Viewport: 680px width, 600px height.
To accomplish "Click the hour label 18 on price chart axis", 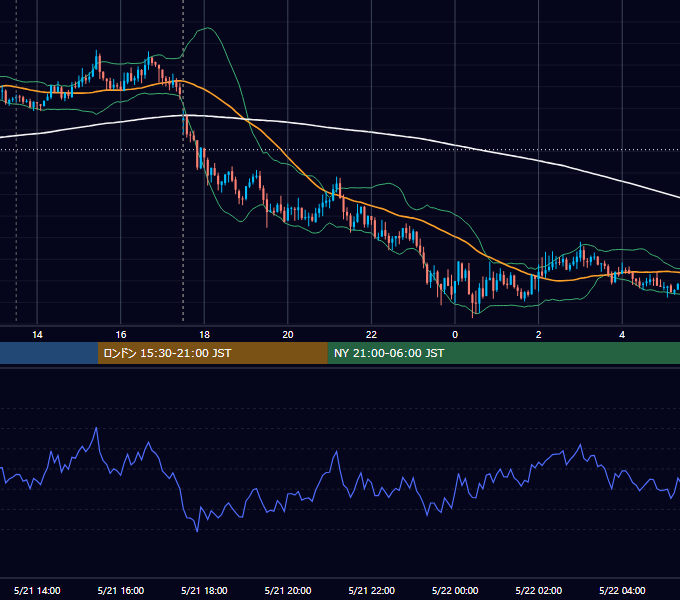I will click(x=204, y=334).
